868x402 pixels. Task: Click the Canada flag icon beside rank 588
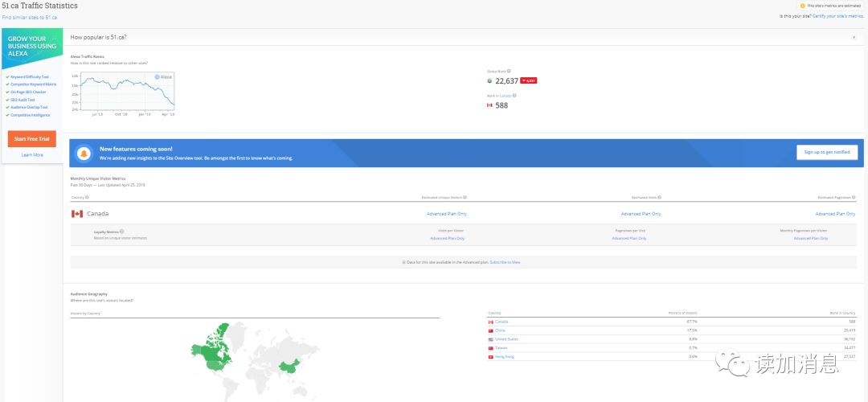[x=489, y=105]
